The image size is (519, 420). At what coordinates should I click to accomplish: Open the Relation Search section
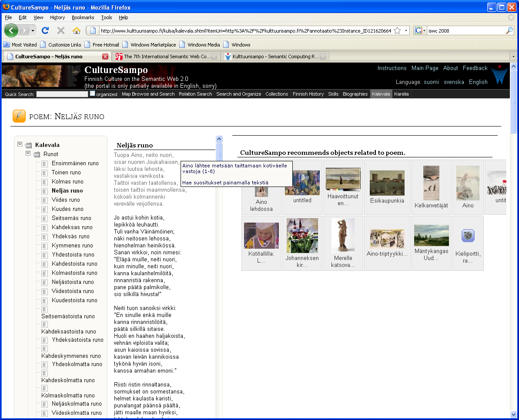click(195, 94)
